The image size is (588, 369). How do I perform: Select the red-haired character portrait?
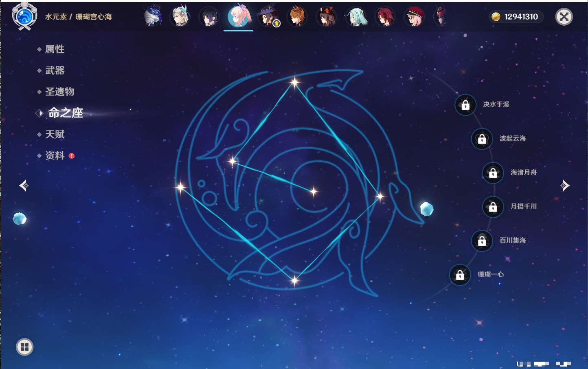click(x=385, y=17)
